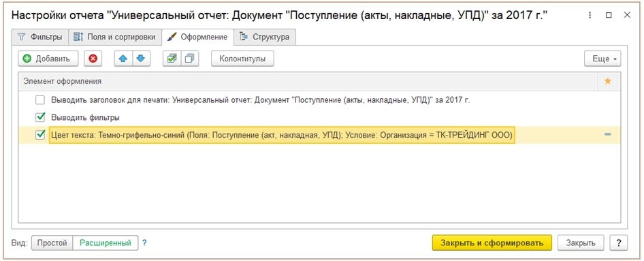Open the Еще dropdown menu
644x261 pixels.
602,59
